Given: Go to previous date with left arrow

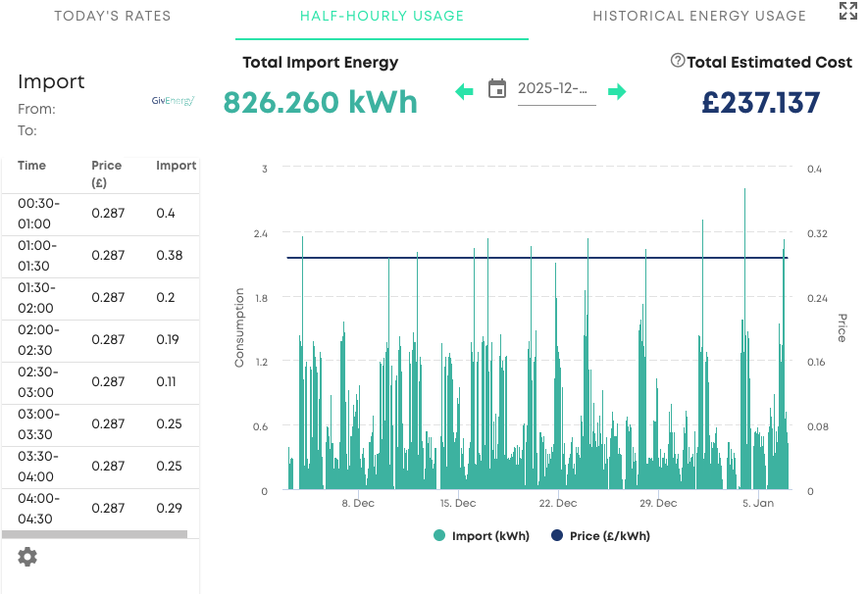Looking at the screenshot, I should coord(464,92).
